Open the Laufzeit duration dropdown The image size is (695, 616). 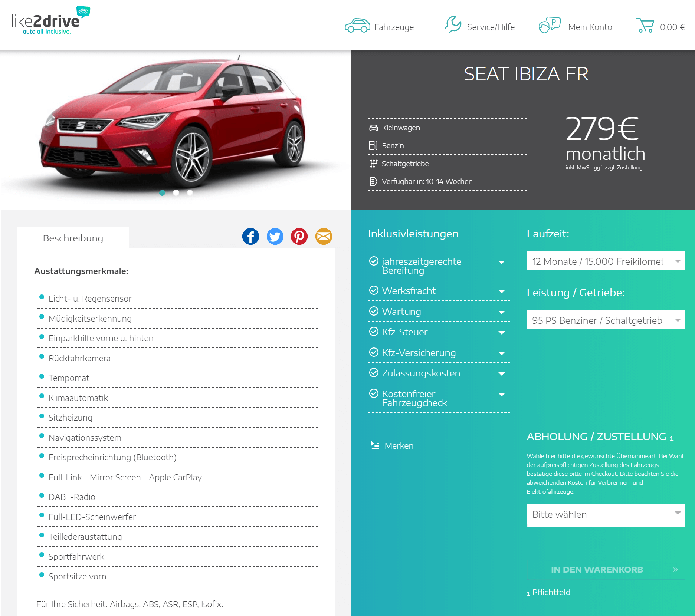coord(606,261)
